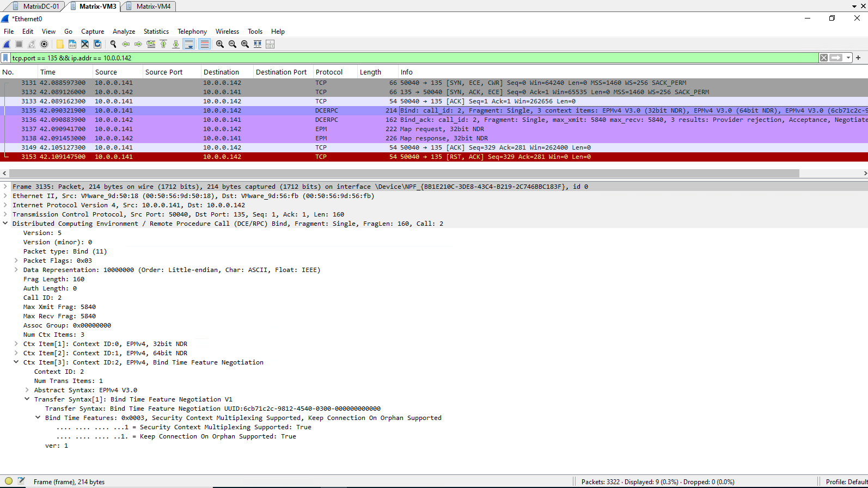Open the recent display filters dropdown
The width and height of the screenshot is (868, 488).
(848, 58)
